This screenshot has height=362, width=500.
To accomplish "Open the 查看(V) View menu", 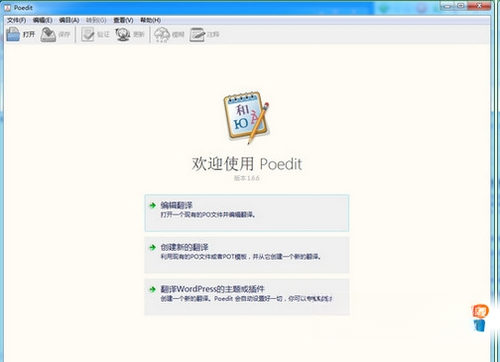I will click(x=123, y=20).
